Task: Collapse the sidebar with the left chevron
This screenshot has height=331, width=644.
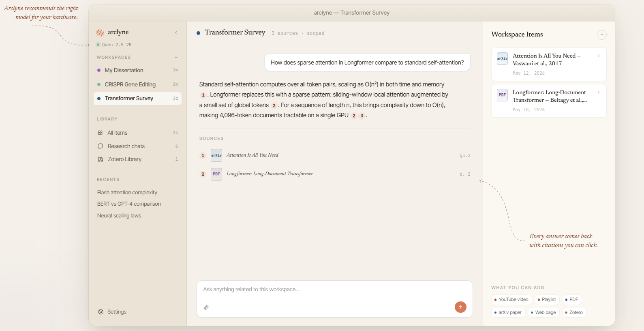Action: click(176, 32)
